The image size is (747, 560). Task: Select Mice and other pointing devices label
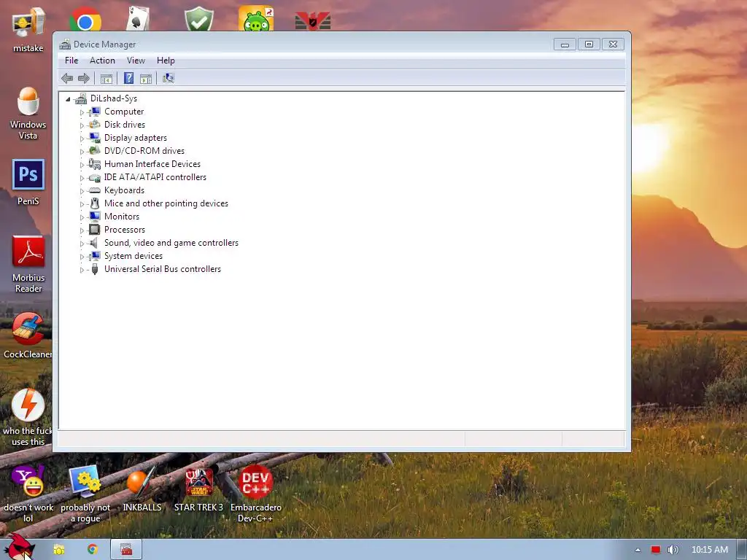click(x=166, y=203)
